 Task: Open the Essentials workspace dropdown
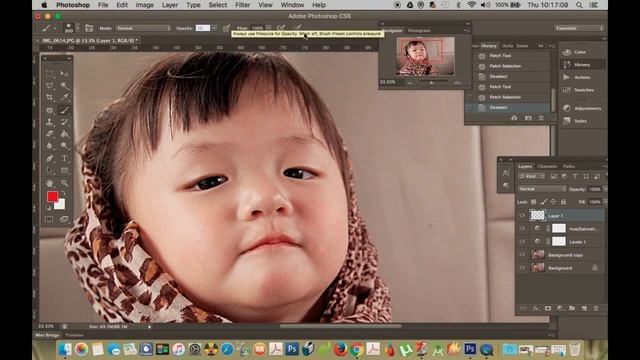pyautogui.click(x=579, y=28)
